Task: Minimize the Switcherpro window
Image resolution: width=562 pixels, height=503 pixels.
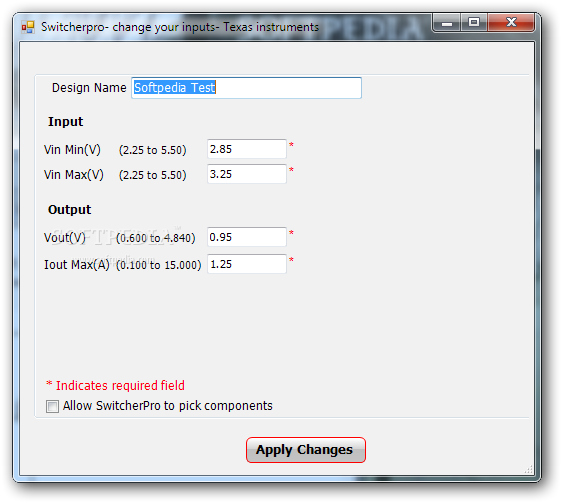Action: [447, 23]
